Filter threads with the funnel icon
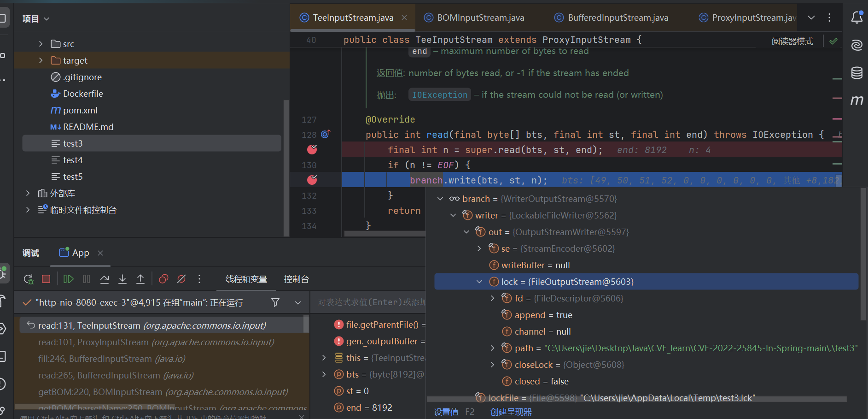Image resolution: width=868 pixels, height=419 pixels. click(x=275, y=302)
